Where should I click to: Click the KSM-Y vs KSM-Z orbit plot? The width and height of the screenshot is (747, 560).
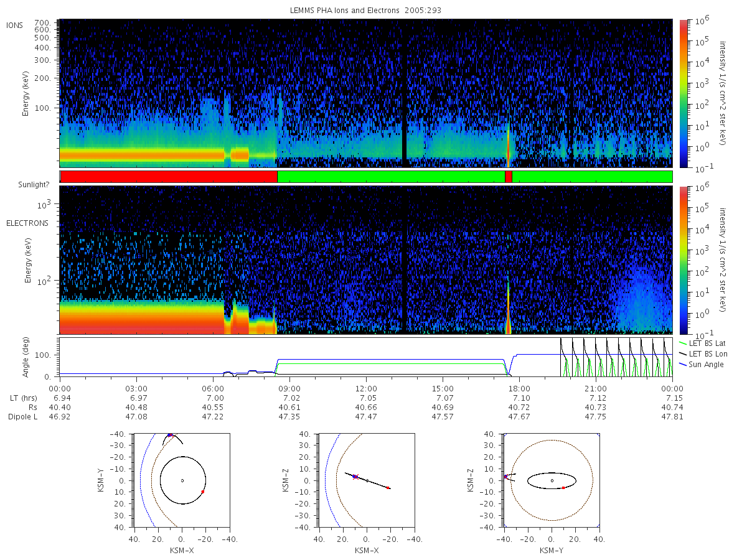pos(552,480)
